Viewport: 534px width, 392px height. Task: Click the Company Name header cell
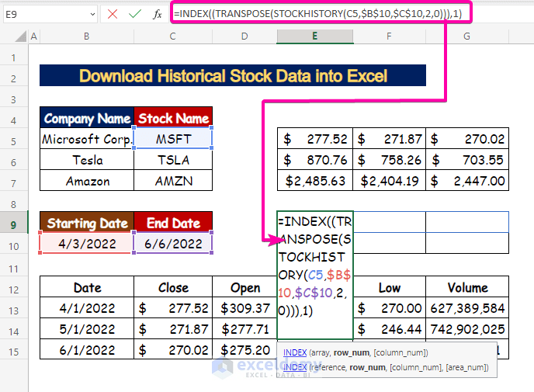click(x=87, y=118)
